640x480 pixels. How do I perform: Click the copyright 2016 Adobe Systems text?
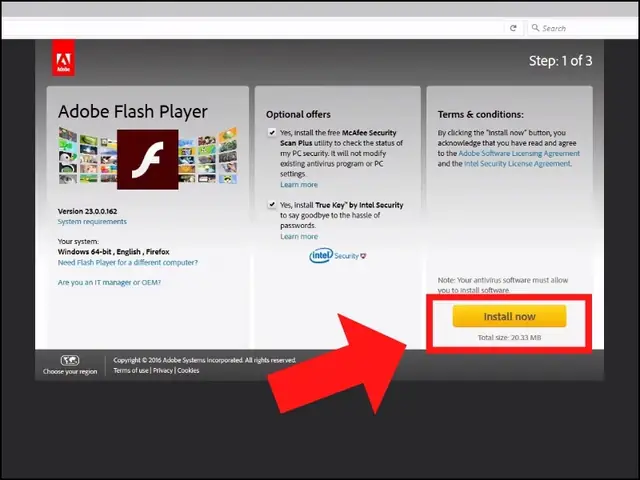click(204, 360)
